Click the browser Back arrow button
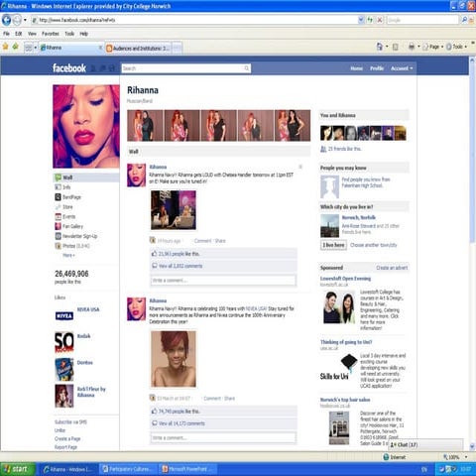The image size is (476, 476). click(x=7, y=20)
